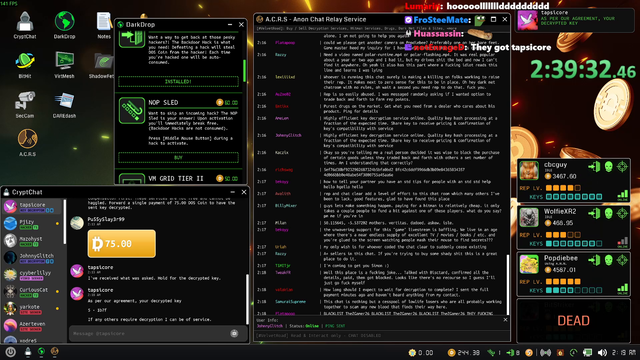Screen dimensions: 640x360
Task: Toggle the volume speaker icon in taskbar
Action: coord(602,352)
